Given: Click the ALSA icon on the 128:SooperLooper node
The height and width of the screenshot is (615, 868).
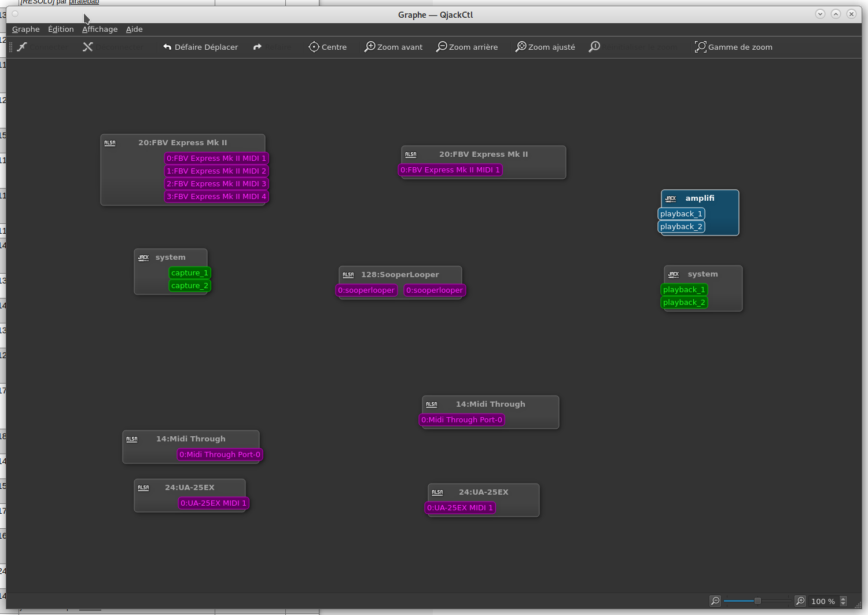Looking at the screenshot, I should [348, 275].
